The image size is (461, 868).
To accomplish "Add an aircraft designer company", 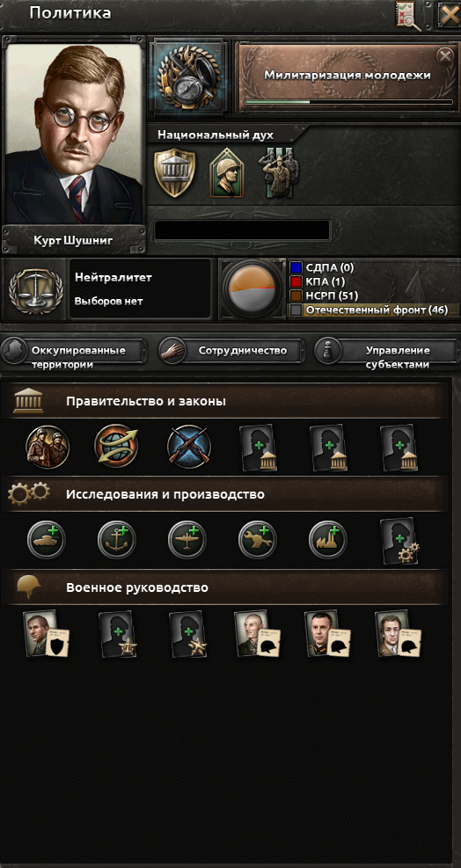I will pos(187,539).
